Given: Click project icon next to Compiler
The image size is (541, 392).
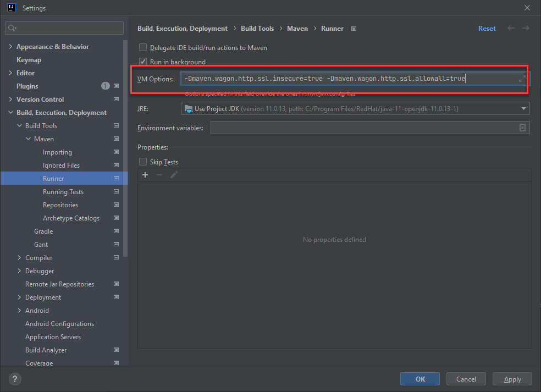Looking at the screenshot, I should pos(116,257).
